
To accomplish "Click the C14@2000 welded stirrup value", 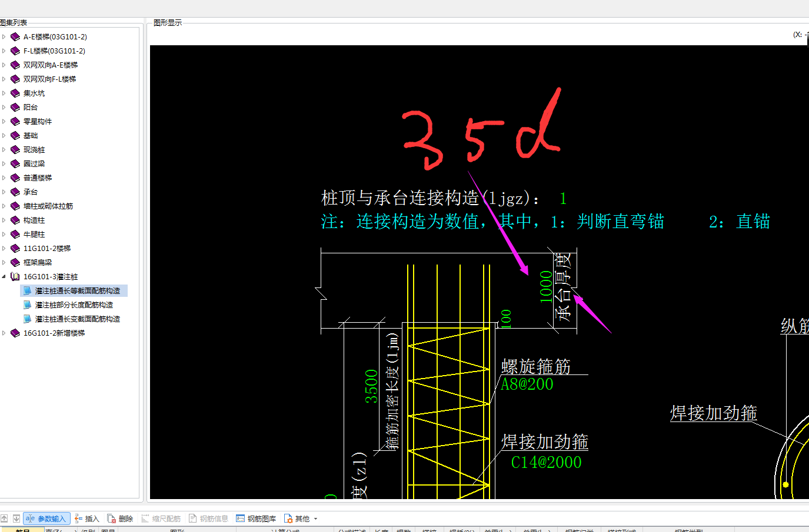I will (546, 463).
